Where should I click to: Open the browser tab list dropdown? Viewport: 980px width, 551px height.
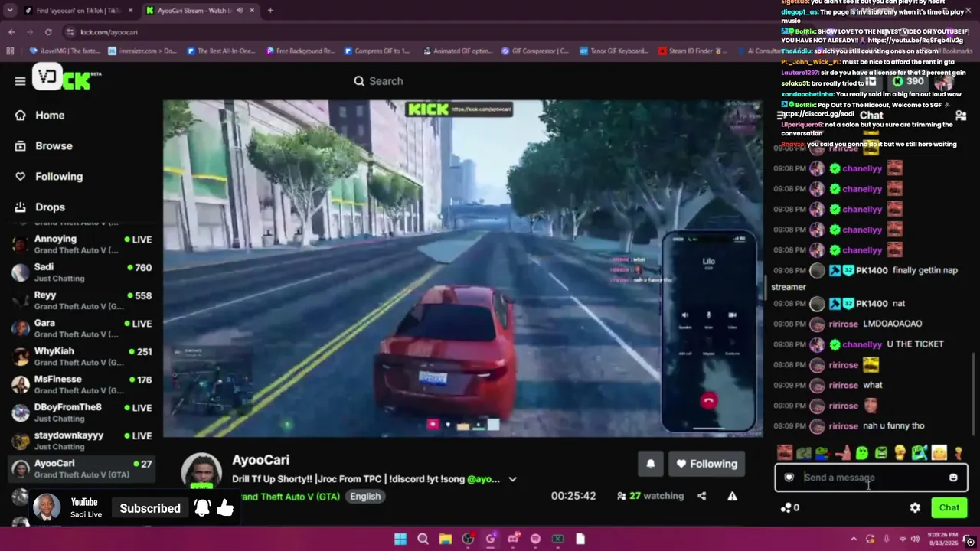click(10, 11)
